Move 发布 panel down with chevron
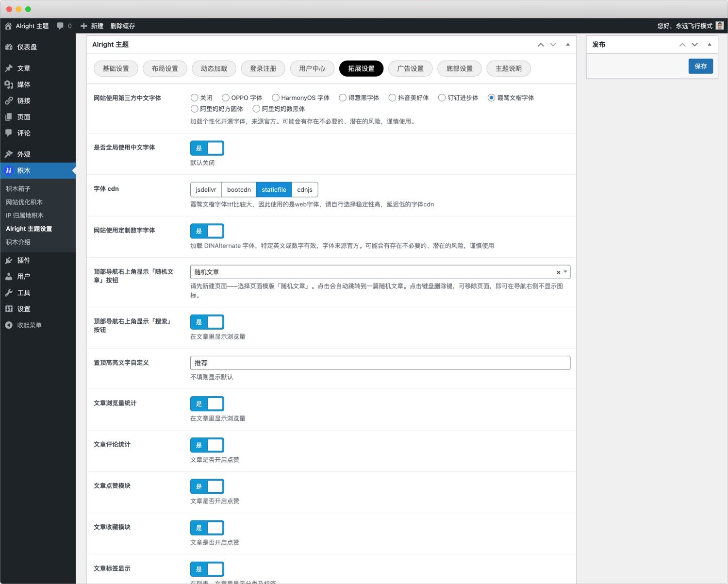This screenshot has width=728, height=584. 695,45
